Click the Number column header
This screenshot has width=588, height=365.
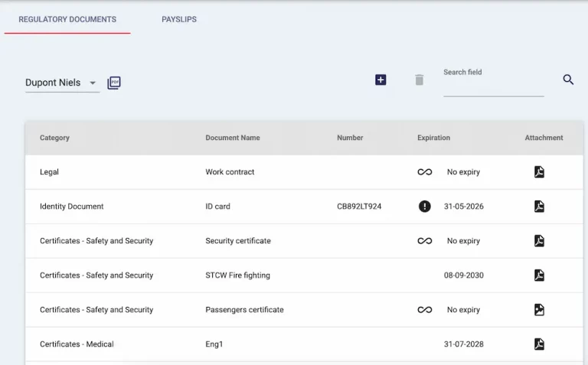point(350,138)
